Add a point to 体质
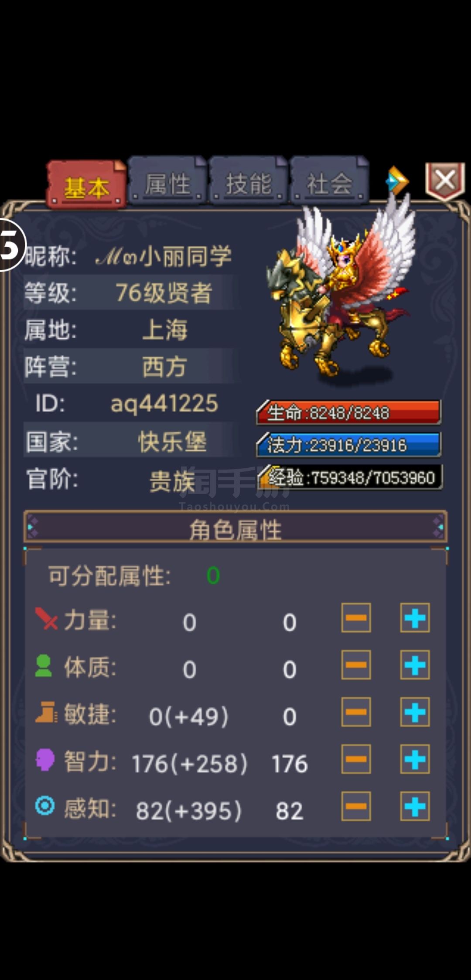Screen dimensions: 471x980 tap(415, 665)
